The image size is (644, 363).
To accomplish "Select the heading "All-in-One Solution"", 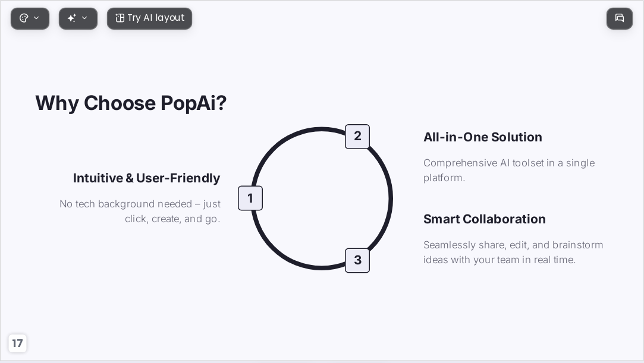I will pos(483,137).
